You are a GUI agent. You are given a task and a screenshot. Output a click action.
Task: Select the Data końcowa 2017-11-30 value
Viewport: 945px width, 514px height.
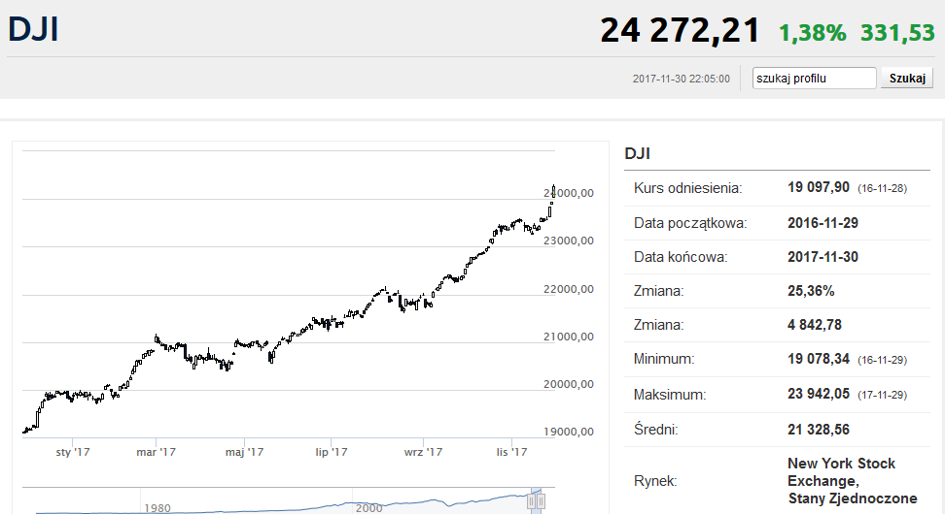[x=823, y=257]
